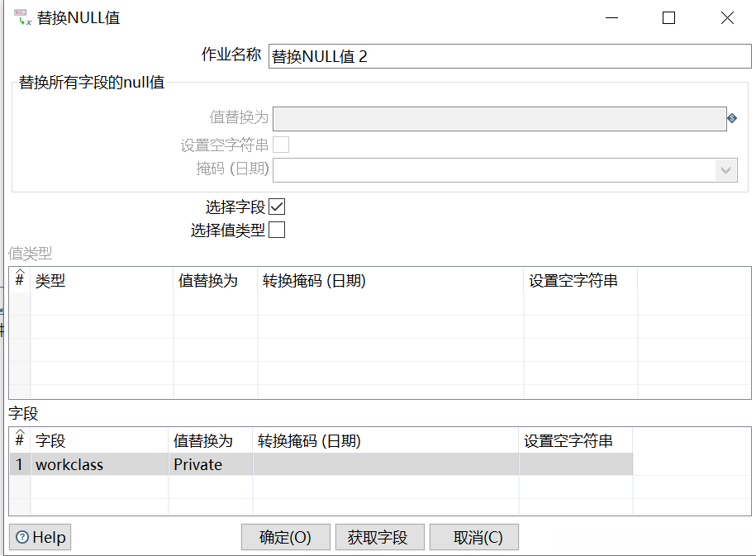Check the 设置空字符串 checkbox
This screenshot has width=756, height=556.
click(281, 145)
